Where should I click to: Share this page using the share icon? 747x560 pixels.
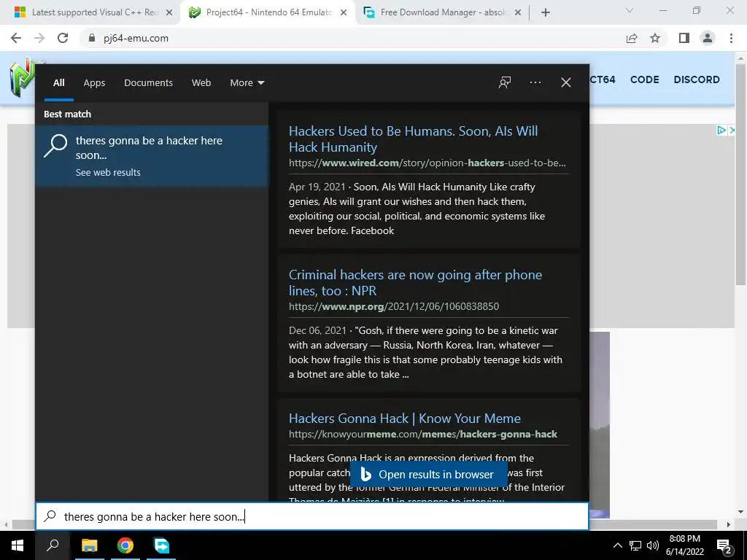click(x=632, y=38)
